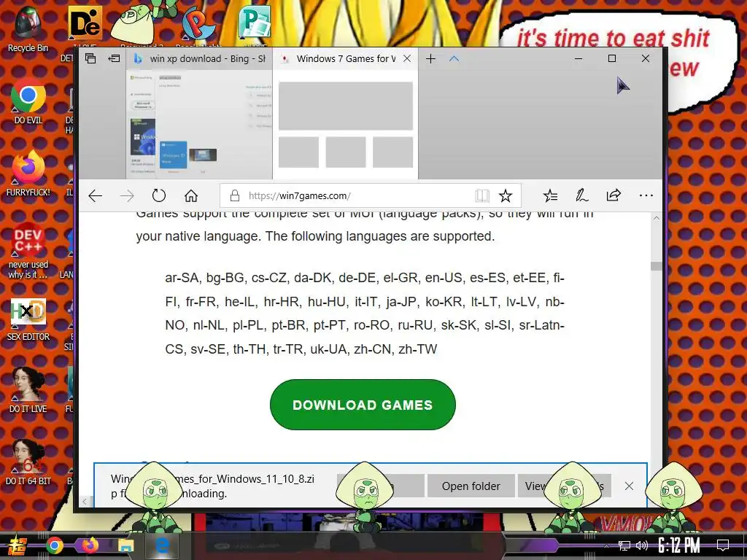
Task: Select the DO EVIL Chrome desktop icon
Action: click(x=28, y=101)
